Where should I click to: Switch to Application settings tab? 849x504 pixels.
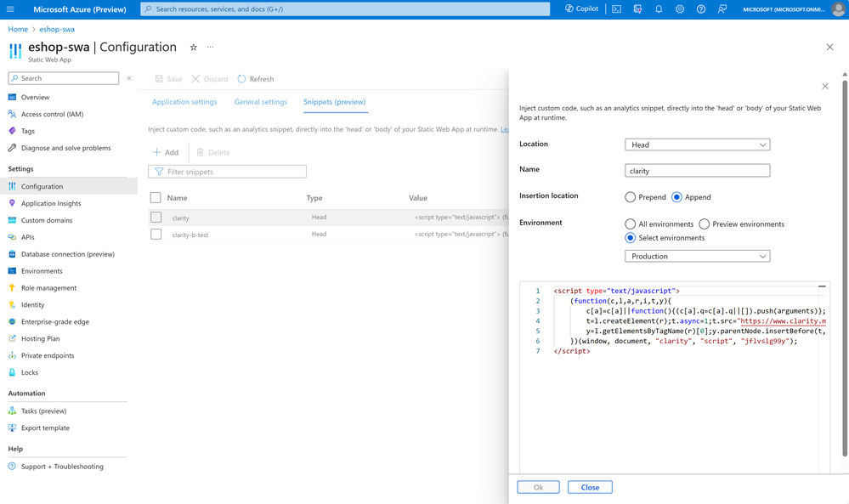[x=184, y=102]
